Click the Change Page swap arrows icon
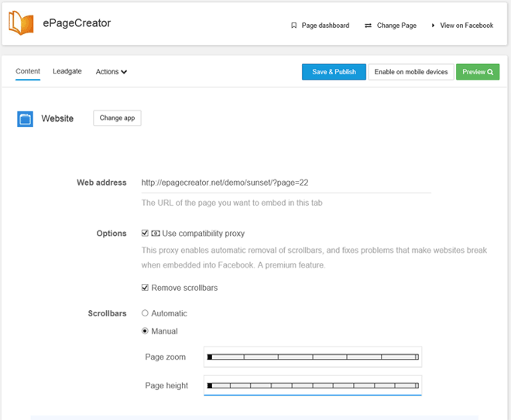Screen dimensions: 511x420 click(368, 26)
